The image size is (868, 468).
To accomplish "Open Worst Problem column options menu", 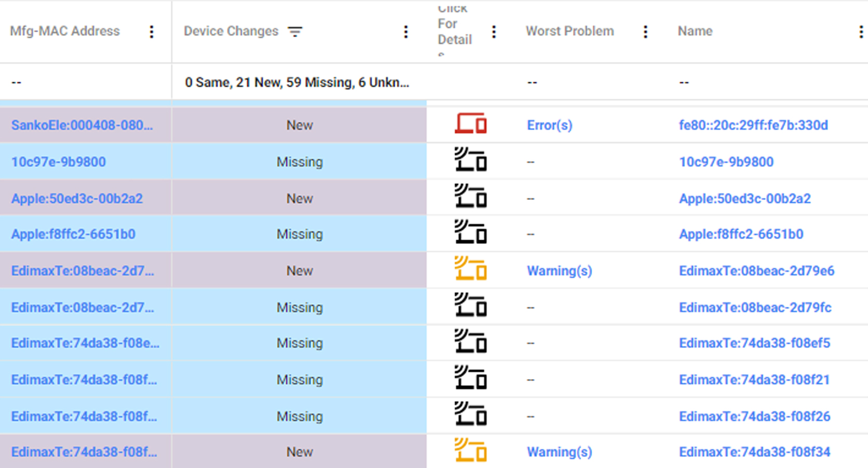I will coord(645,32).
